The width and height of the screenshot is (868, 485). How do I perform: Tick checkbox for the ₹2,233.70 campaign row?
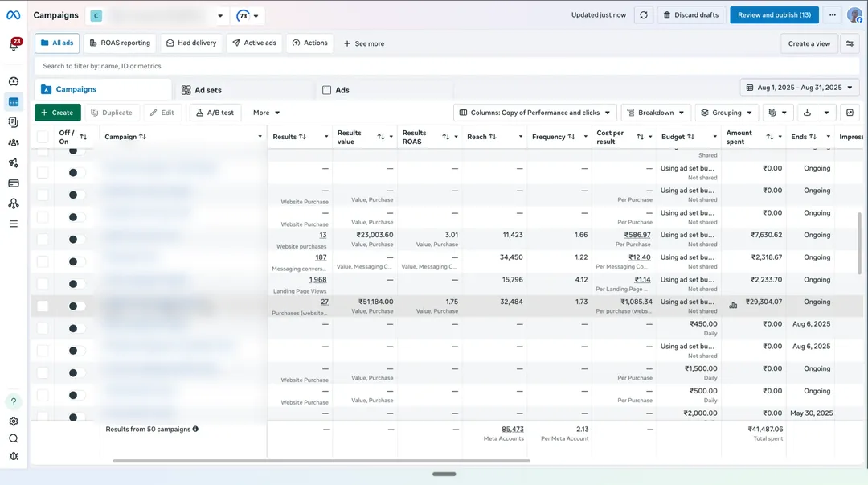coord(43,284)
